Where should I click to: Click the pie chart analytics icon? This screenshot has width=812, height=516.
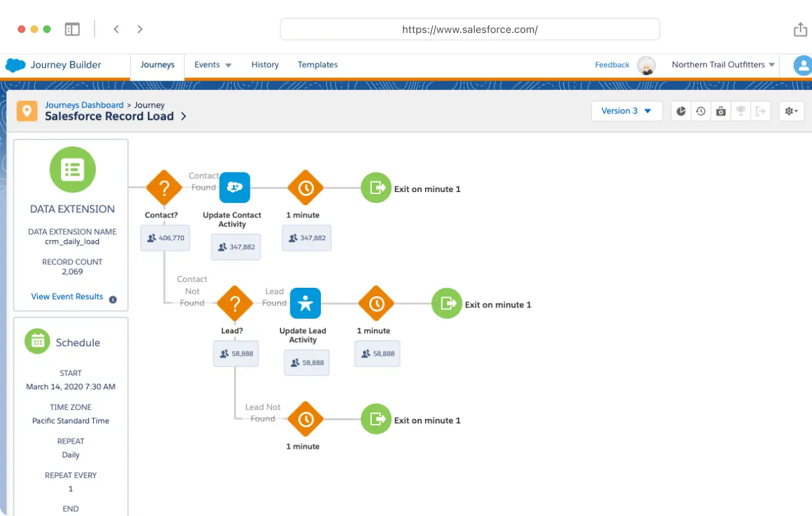[x=681, y=111]
